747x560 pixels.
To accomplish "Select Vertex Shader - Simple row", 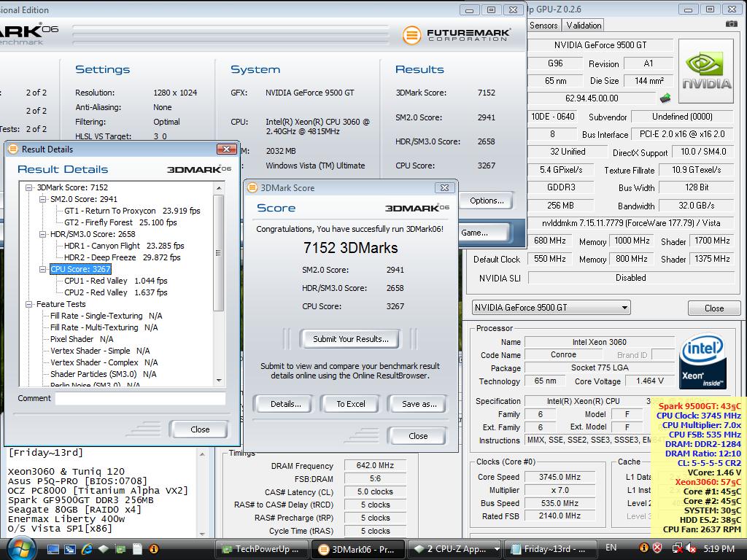I will click(100, 351).
